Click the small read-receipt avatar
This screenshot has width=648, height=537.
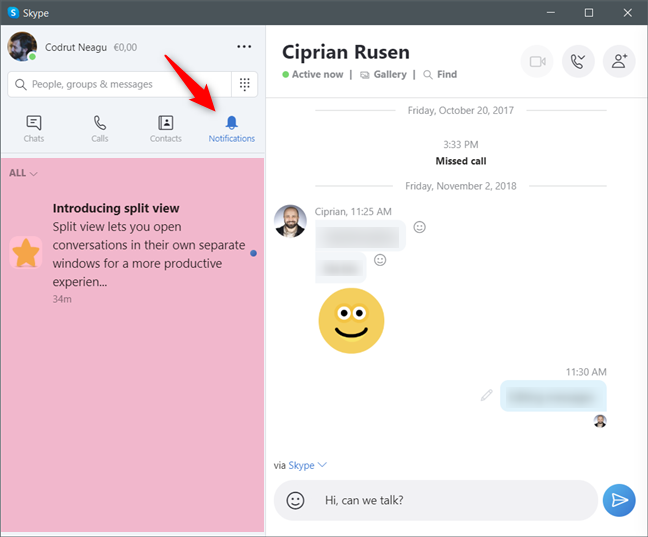coord(600,421)
